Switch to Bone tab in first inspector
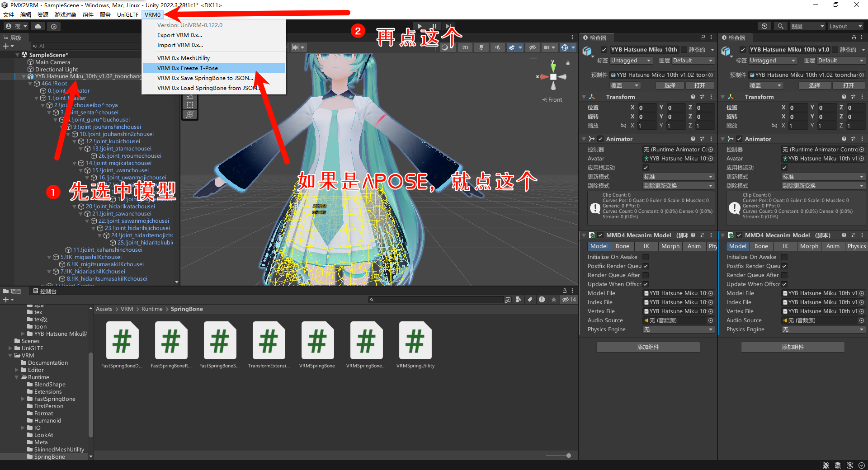The width and height of the screenshot is (868, 470). tap(622, 246)
